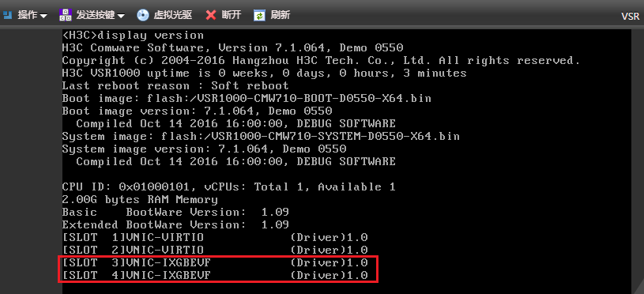The width and height of the screenshot is (644, 294).
Task: Click the 'Basic BootWare Version: 1.09' line
Action: 175,213
